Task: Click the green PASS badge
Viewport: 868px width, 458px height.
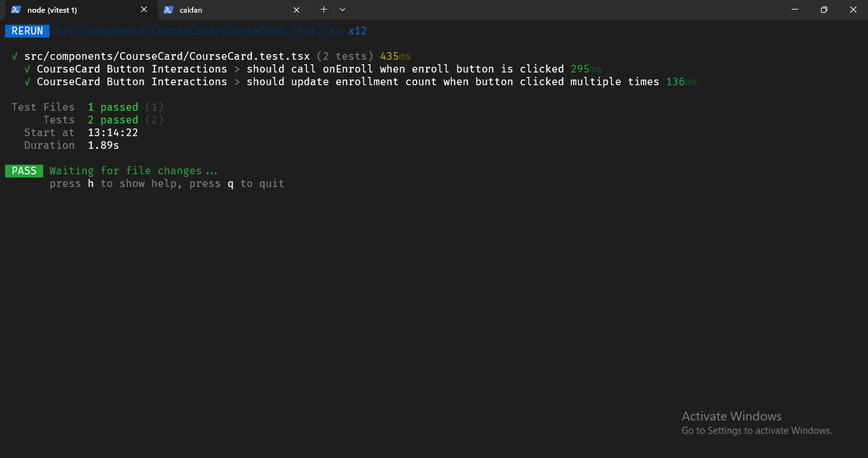Action: [x=24, y=170]
